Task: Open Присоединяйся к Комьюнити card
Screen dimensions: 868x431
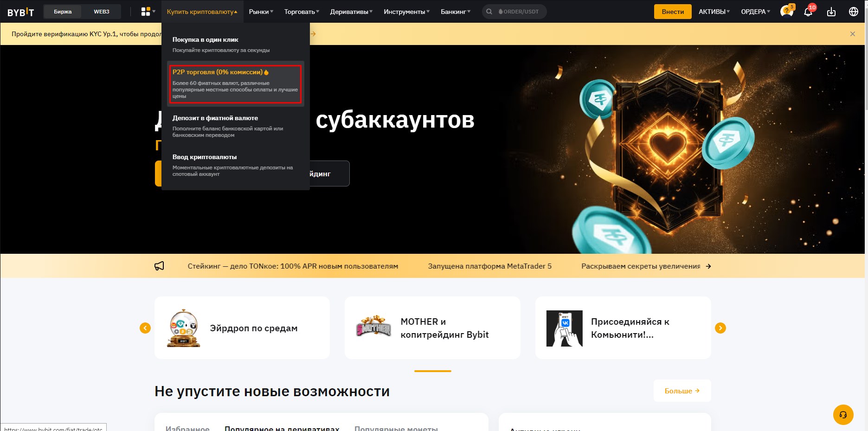Action: (x=623, y=328)
